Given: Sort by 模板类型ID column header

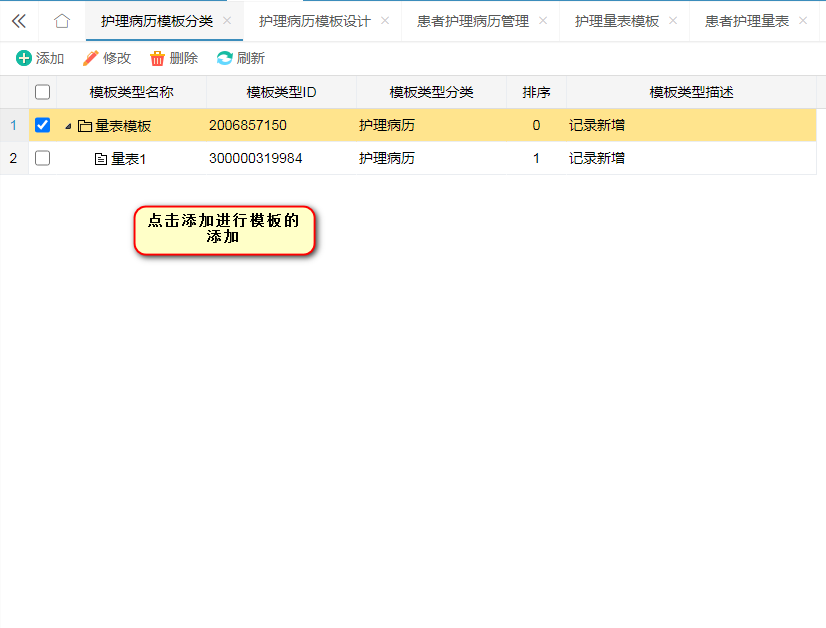Looking at the screenshot, I should 282,92.
